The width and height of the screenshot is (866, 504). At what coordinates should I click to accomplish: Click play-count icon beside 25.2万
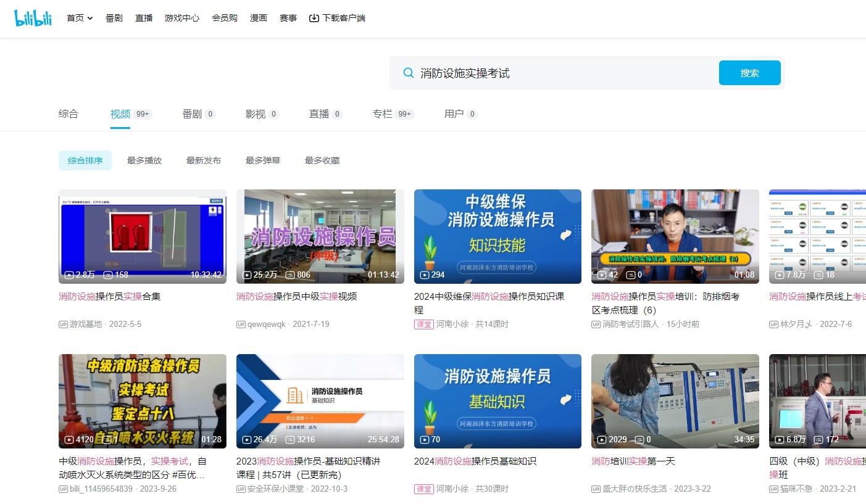(247, 275)
